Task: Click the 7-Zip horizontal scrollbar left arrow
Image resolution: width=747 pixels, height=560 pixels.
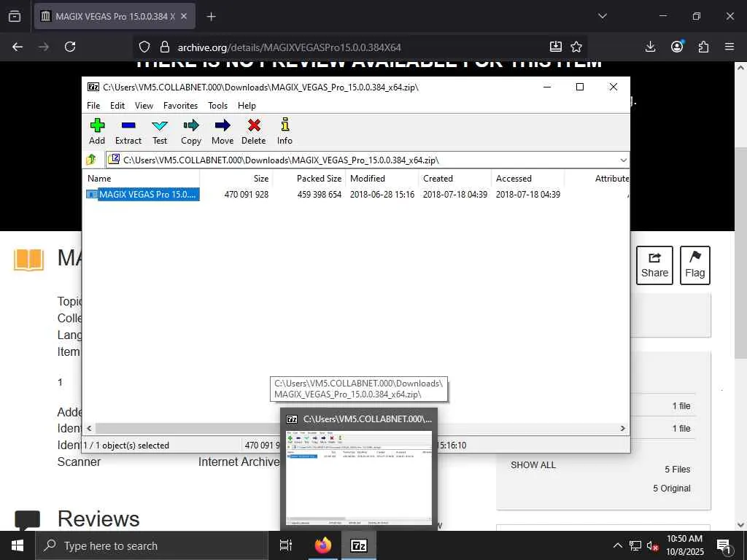Action: (x=89, y=428)
